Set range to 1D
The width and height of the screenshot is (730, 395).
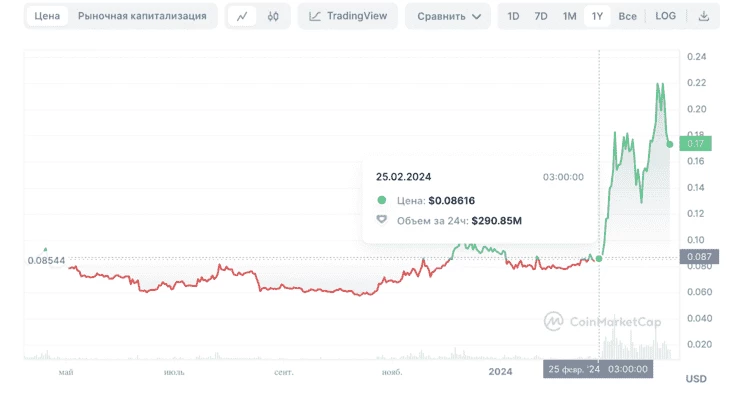click(513, 16)
